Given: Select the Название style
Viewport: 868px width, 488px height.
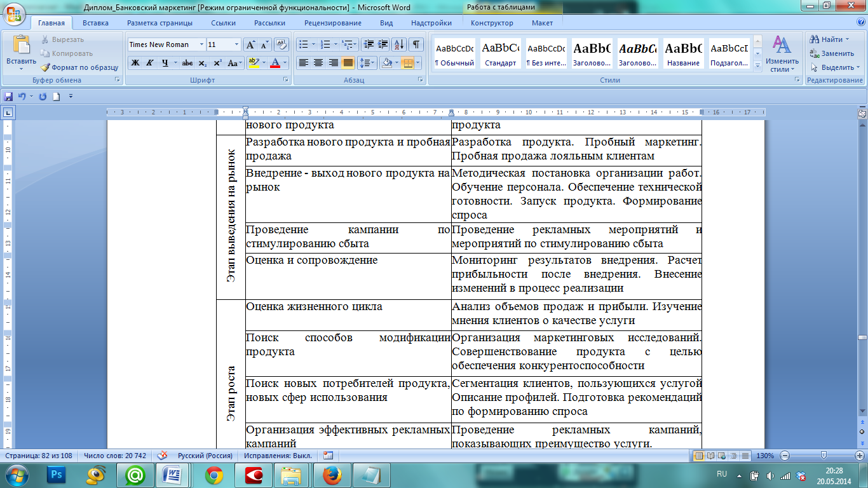Looking at the screenshot, I should click(x=683, y=53).
